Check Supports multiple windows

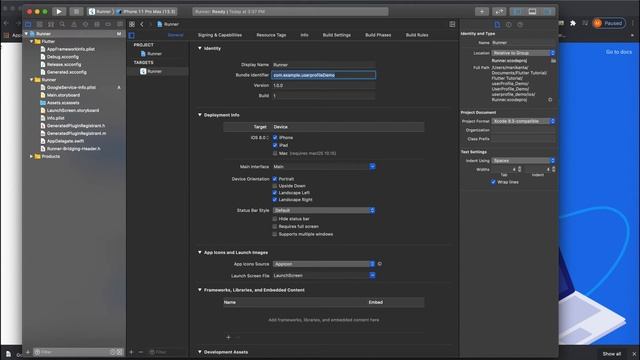click(275, 234)
